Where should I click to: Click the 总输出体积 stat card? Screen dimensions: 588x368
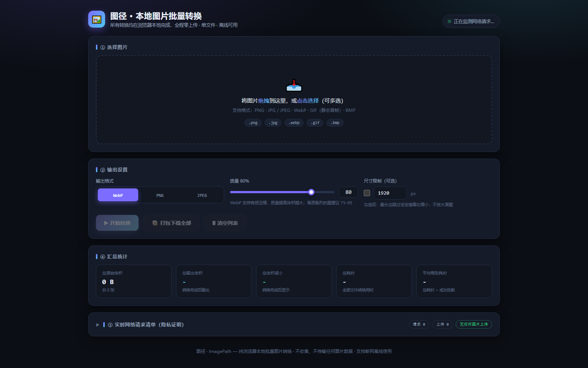pos(214,281)
